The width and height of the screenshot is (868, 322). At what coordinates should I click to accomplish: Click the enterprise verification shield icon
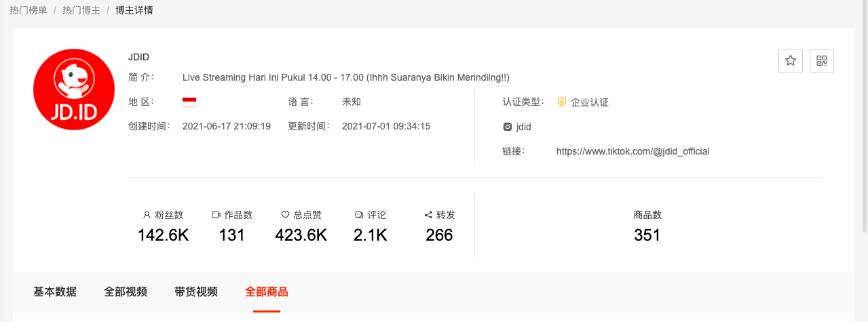point(561,102)
